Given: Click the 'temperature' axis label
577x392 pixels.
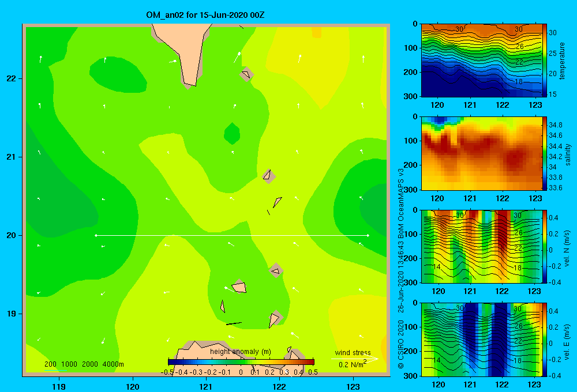Looking at the screenshot, I should tap(562, 61).
